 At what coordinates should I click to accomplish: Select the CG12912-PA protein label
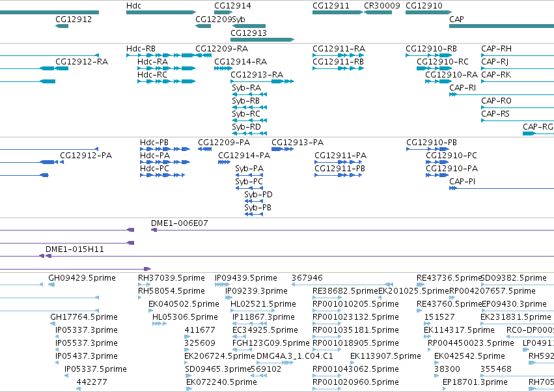pyautogui.click(x=86, y=156)
